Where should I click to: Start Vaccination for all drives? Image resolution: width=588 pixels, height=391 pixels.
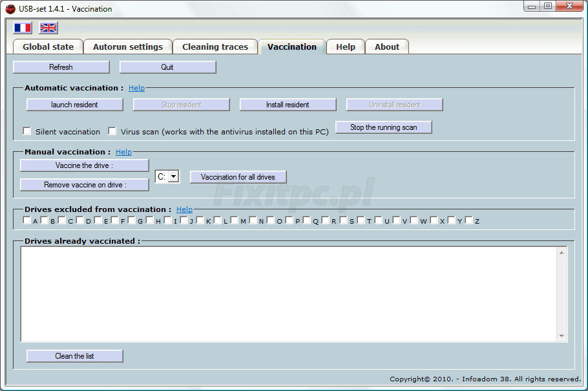238,177
